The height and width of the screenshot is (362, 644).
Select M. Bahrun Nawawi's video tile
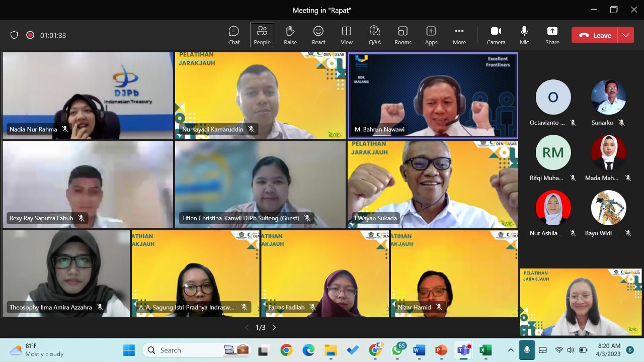pyautogui.click(x=433, y=96)
